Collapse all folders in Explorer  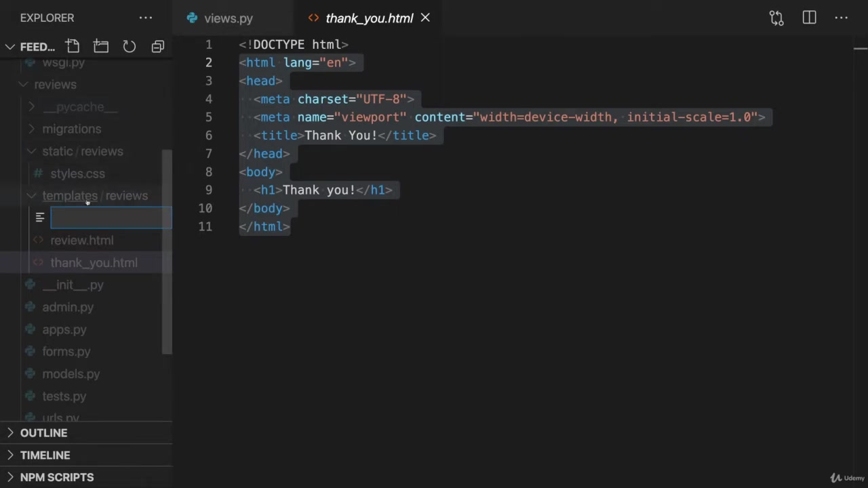point(157,46)
